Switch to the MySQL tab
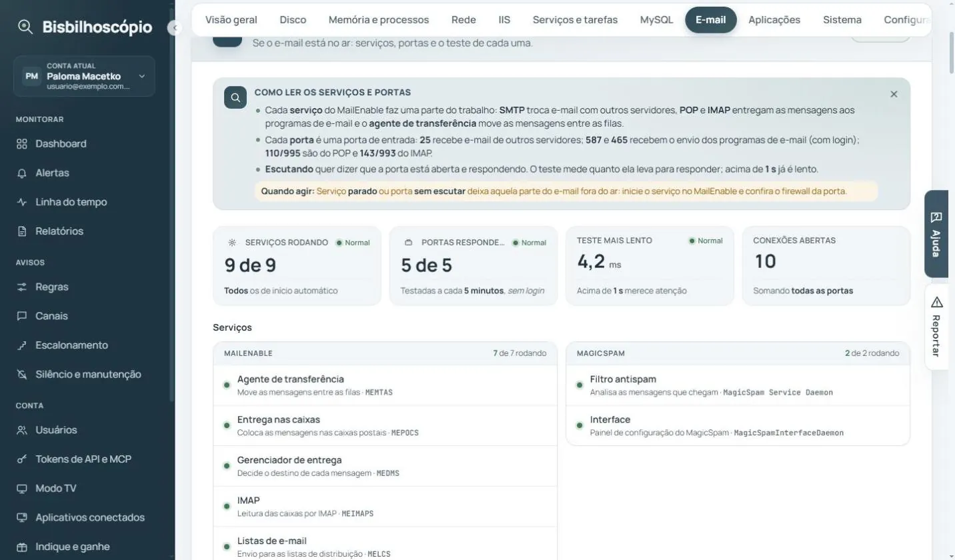 coord(656,20)
